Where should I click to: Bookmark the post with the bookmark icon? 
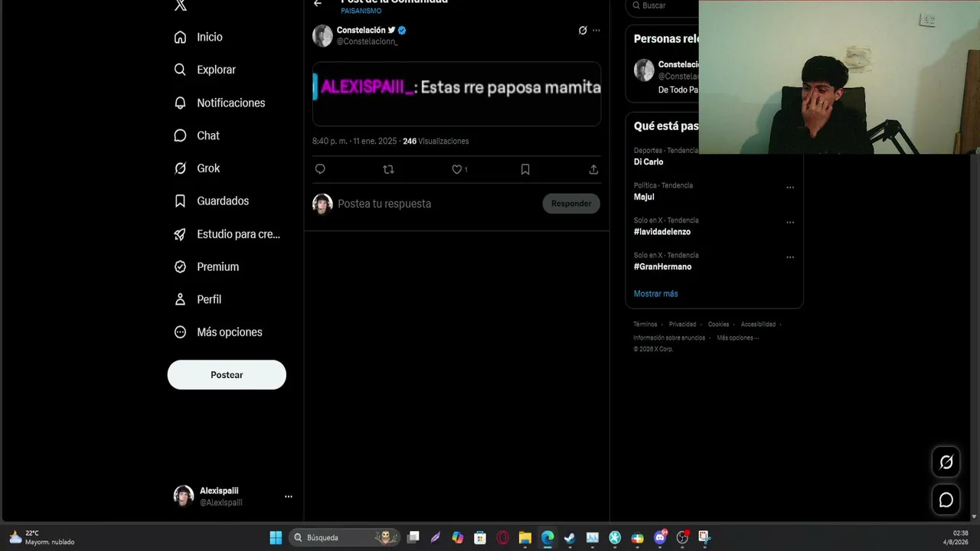[525, 169]
